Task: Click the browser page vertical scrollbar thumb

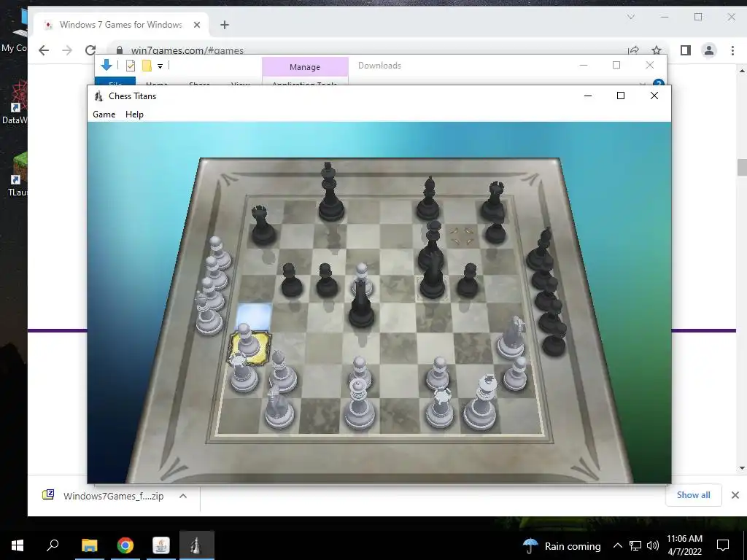Action: tap(742, 167)
